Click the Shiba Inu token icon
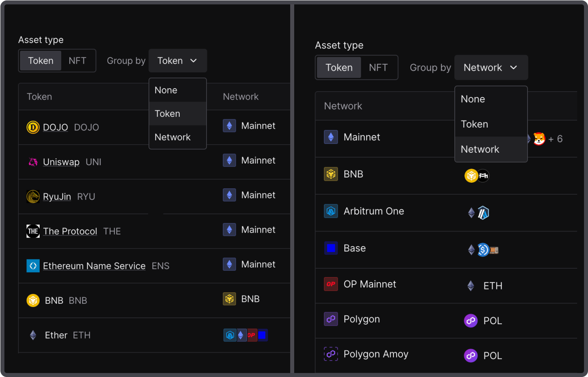This screenshot has height=377, width=588. click(539, 139)
